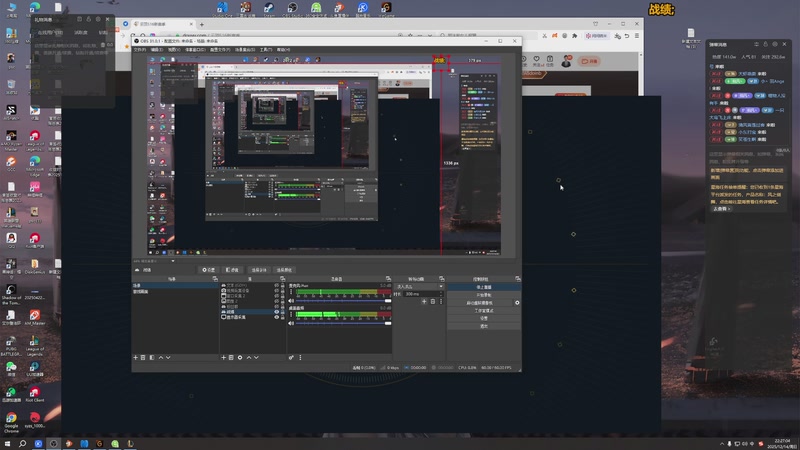
Task: Move the selected source down
Action: point(256,358)
